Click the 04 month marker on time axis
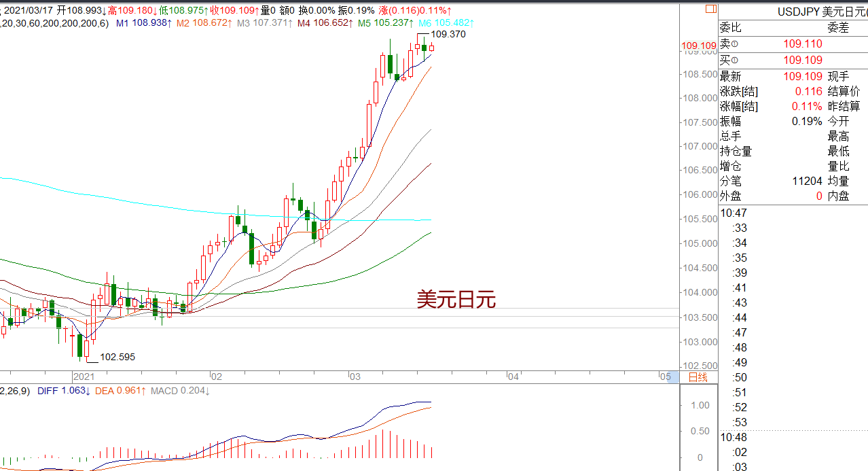 513,377
